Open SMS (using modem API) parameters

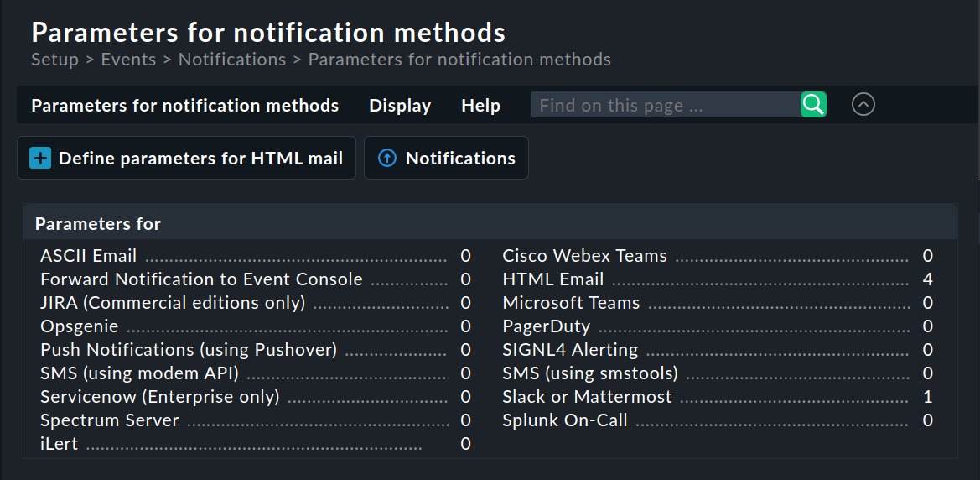pos(139,373)
